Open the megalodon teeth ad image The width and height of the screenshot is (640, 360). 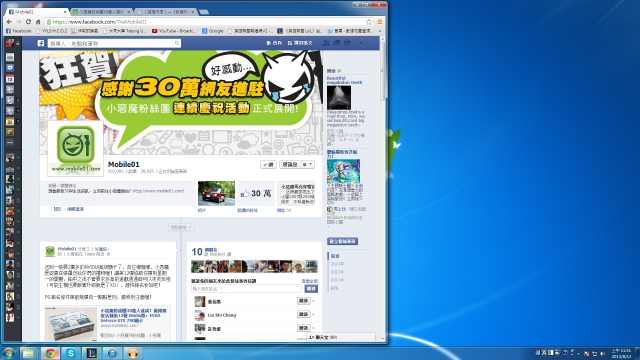pyautogui.click(x=339, y=98)
